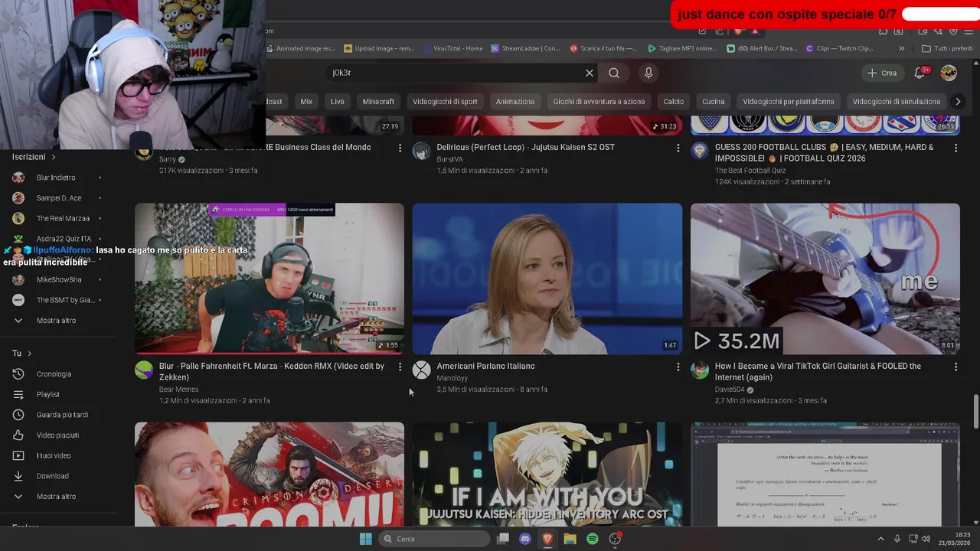This screenshot has height=551, width=980.
Task: Click Davie504 channel avatar
Action: 700,370
